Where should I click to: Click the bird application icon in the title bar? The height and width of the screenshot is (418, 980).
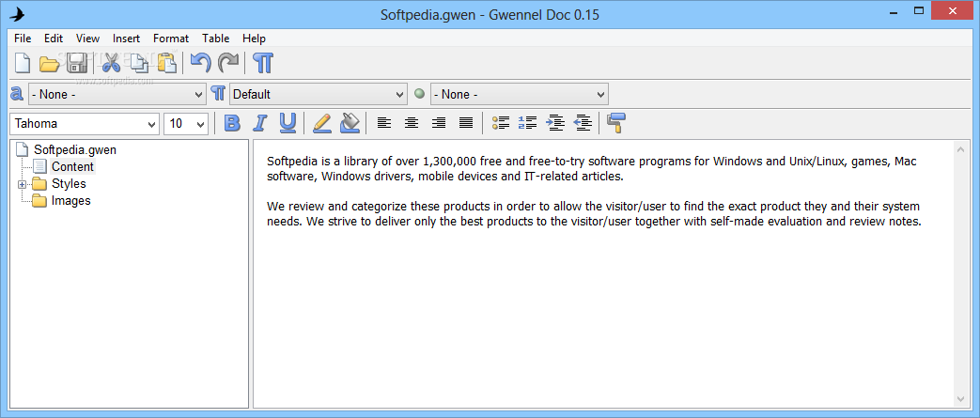tap(18, 14)
